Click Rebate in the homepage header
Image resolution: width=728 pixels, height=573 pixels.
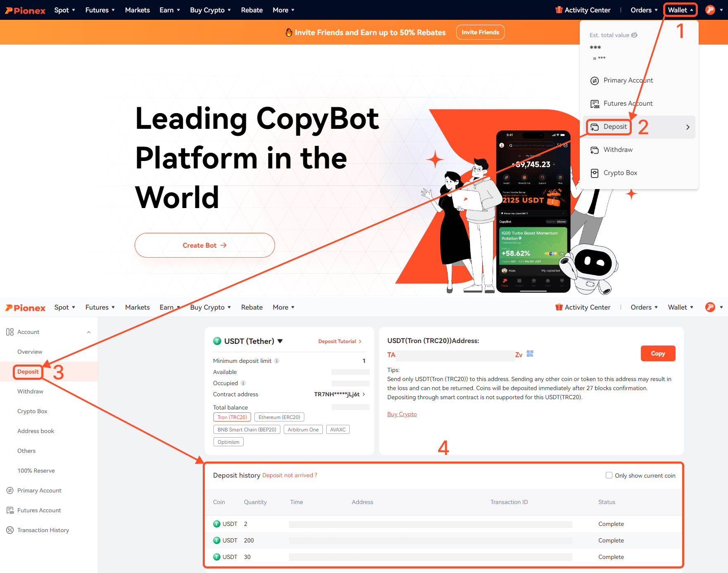[252, 10]
